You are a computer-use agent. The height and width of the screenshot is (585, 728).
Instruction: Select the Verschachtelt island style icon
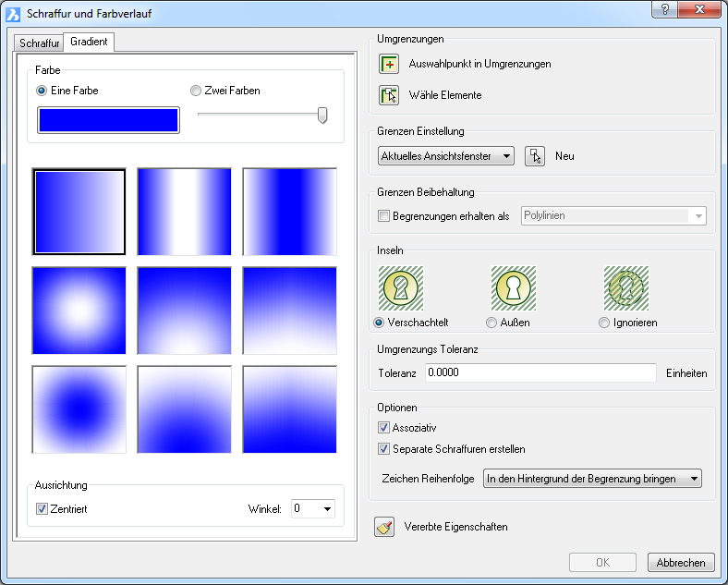click(x=401, y=288)
